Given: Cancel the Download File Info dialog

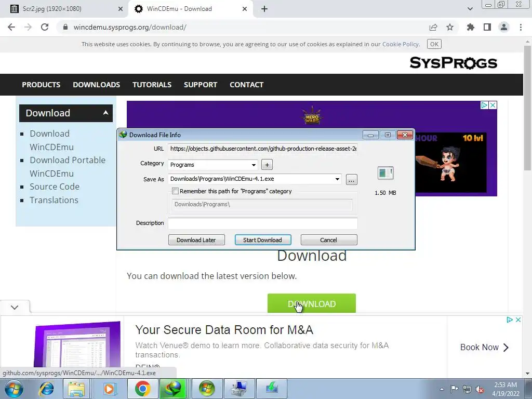Looking at the screenshot, I should [329, 240].
